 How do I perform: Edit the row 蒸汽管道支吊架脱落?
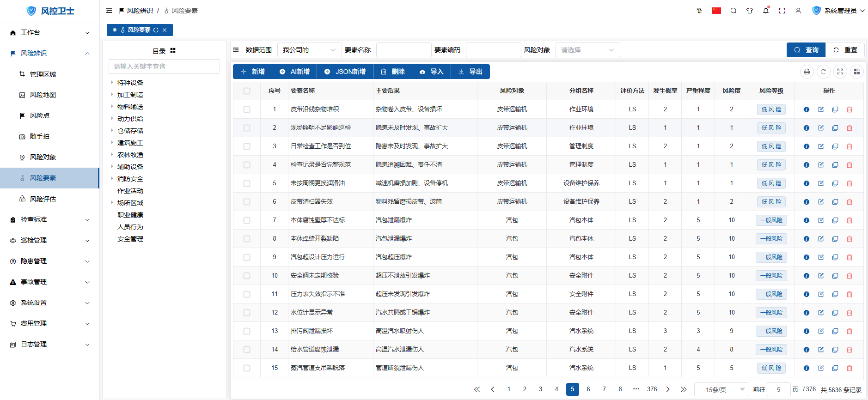click(821, 368)
